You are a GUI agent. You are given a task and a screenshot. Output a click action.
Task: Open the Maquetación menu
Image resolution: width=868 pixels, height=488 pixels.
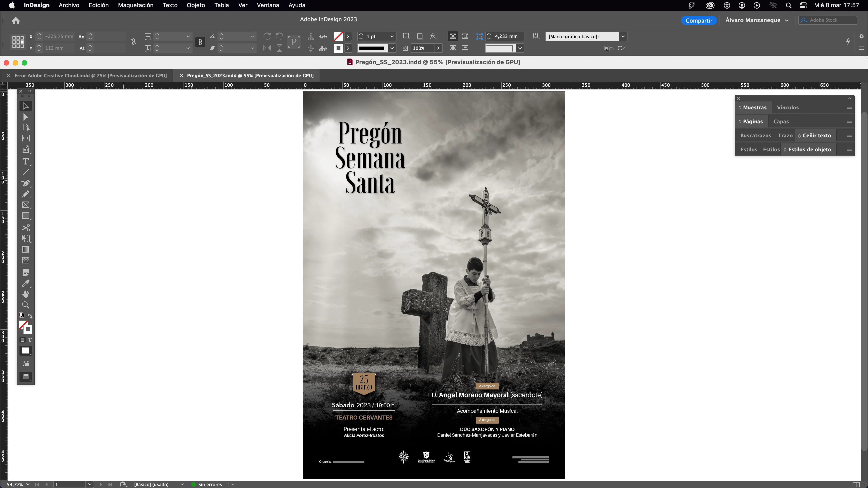point(135,5)
